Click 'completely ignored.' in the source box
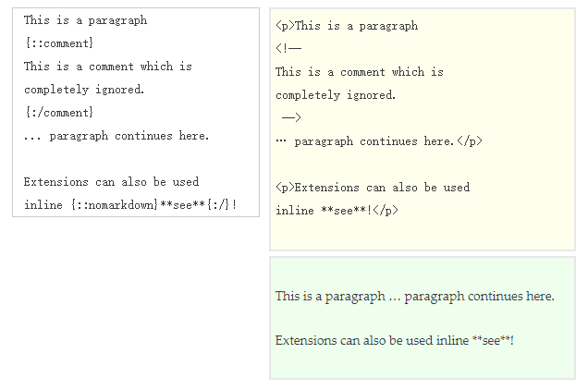This screenshot has height=390, width=588. pyautogui.click(x=84, y=90)
